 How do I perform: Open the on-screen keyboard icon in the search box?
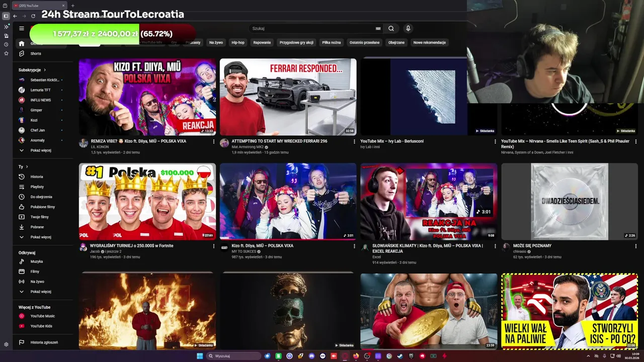point(378,29)
